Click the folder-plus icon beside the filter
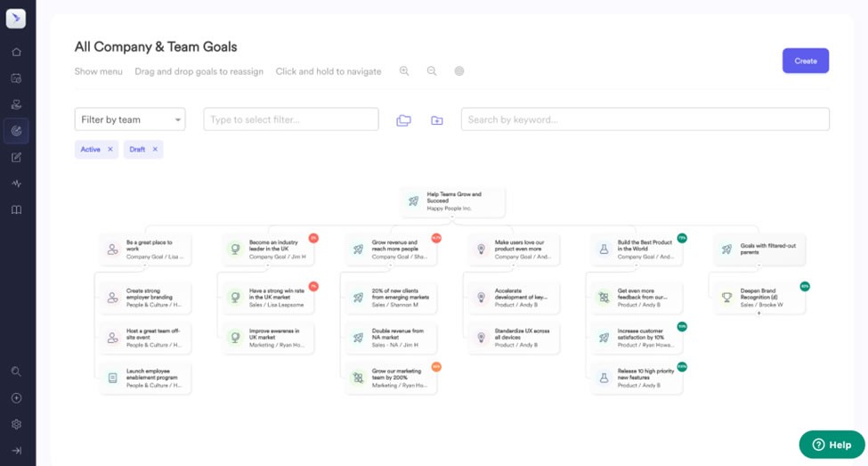 point(437,120)
